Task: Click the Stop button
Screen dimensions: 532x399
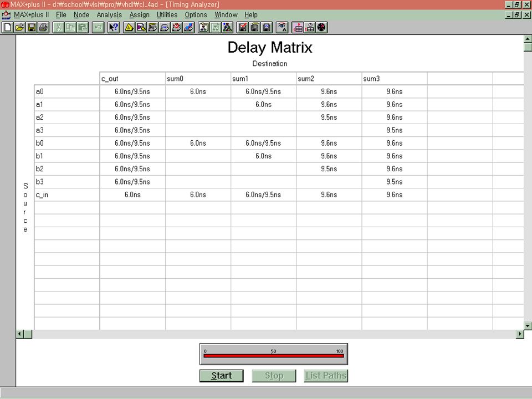Action: point(274,376)
